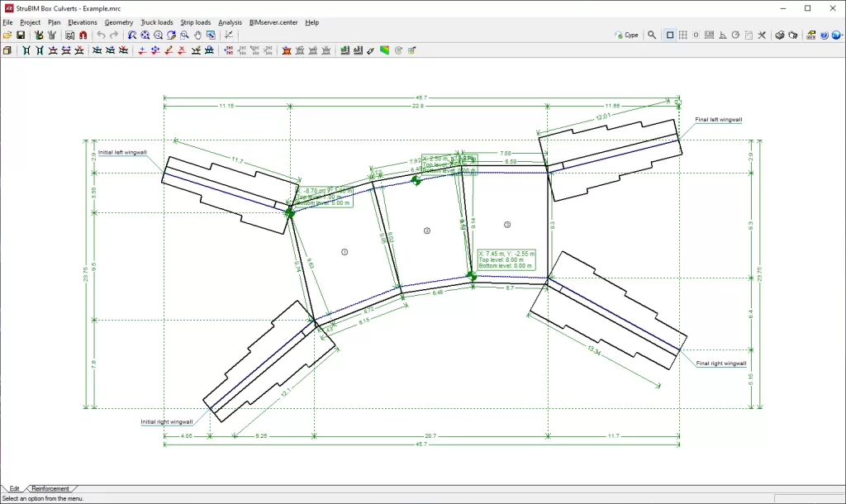The width and height of the screenshot is (846, 504).
Task: Click the crossed tools settings icon
Action: pos(761,36)
